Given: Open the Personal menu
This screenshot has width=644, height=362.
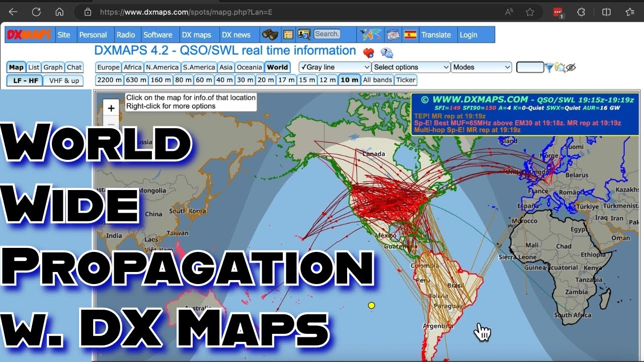Looking at the screenshot, I should click(x=93, y=35).
